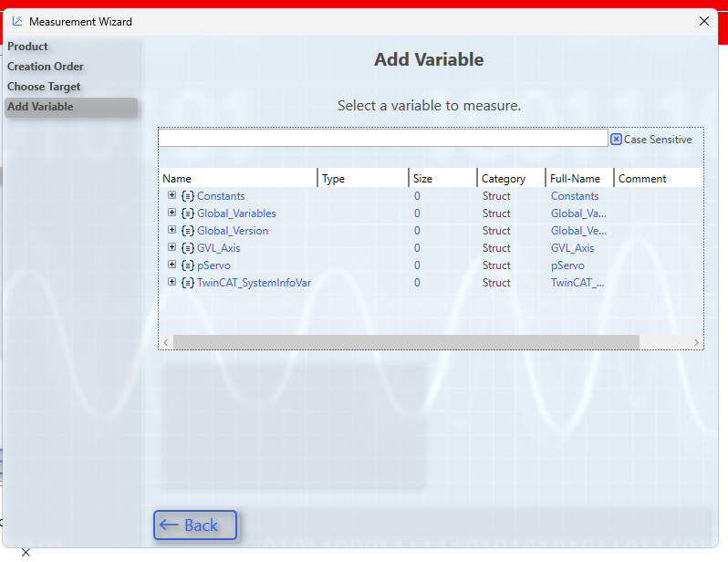Expand the Constants tree node

pyautogui.click(x=172, y=195)
